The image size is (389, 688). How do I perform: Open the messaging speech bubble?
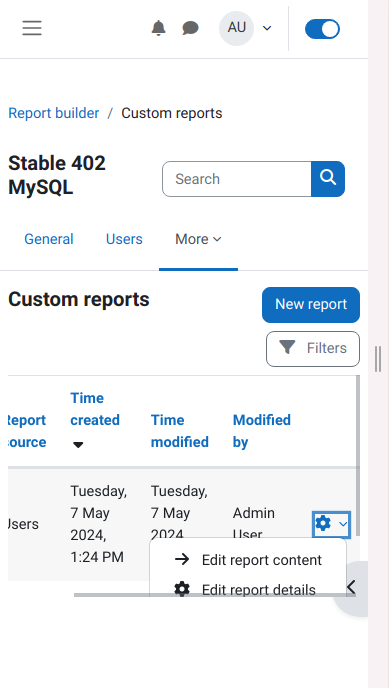point(190,29)
